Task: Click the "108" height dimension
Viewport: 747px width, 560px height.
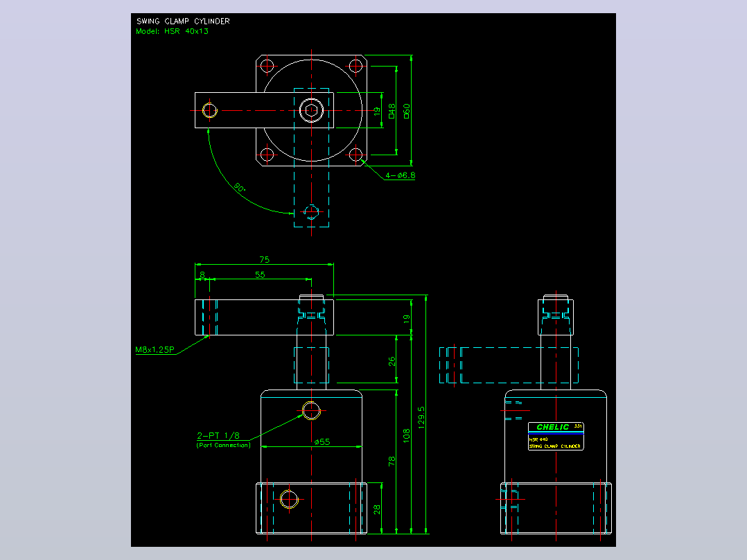Action: tap(406, 436)
